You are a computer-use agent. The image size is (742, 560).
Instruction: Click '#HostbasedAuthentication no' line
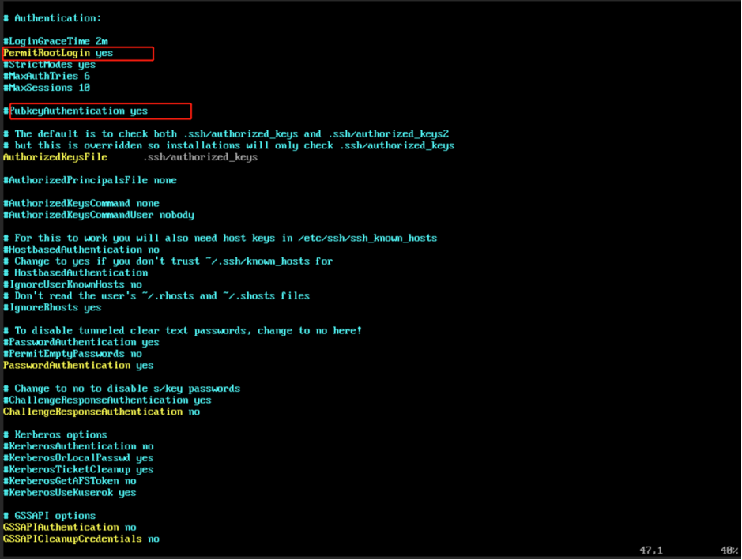coord(81,250)
